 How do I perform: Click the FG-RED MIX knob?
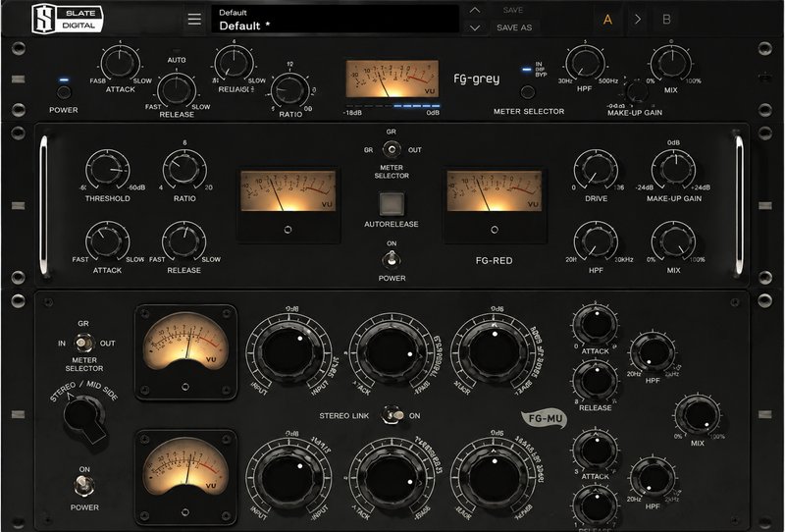(x=673, y=242)
